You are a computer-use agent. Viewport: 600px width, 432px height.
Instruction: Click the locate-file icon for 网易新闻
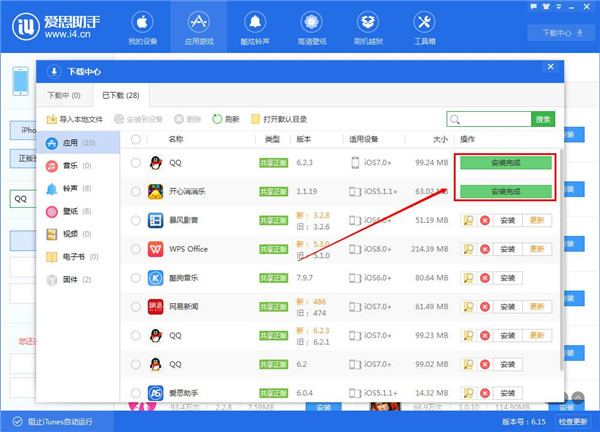(x=468, y=306)
